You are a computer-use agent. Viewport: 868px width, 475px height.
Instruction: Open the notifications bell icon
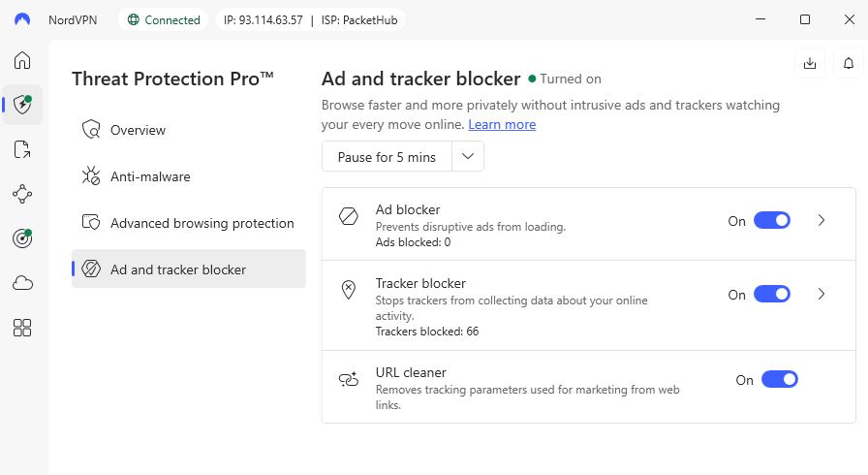click(x=848, y=63)
